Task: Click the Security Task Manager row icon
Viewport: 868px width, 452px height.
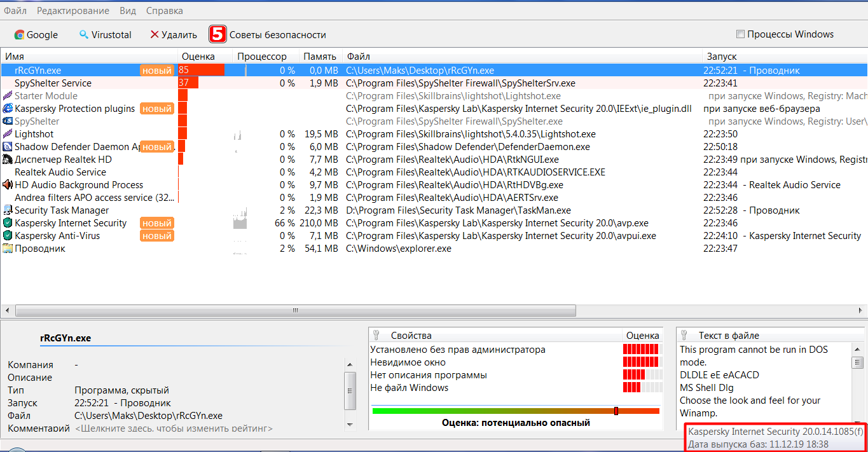Action: pos(8,210)
